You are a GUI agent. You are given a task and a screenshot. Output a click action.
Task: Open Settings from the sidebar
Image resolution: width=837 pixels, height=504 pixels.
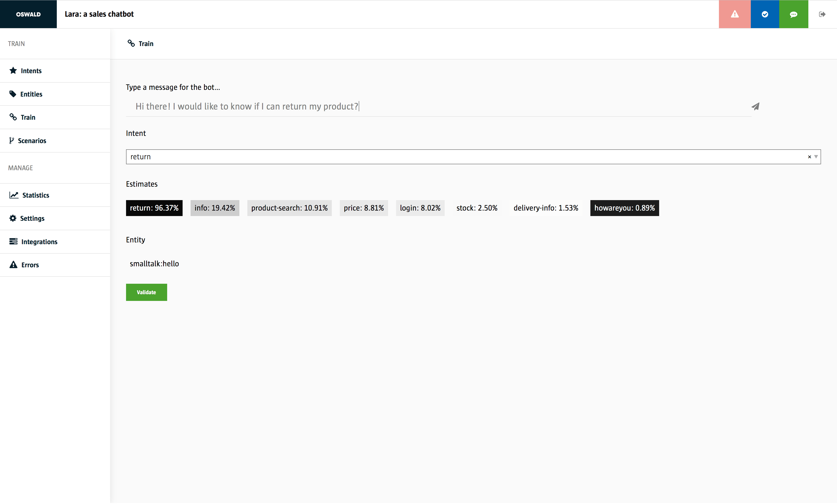[32, 218]
